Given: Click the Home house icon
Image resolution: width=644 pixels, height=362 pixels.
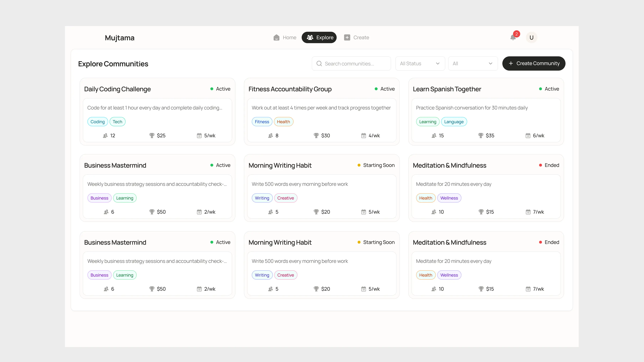Looking at the screenshot, I should click(x=276, y=37).
